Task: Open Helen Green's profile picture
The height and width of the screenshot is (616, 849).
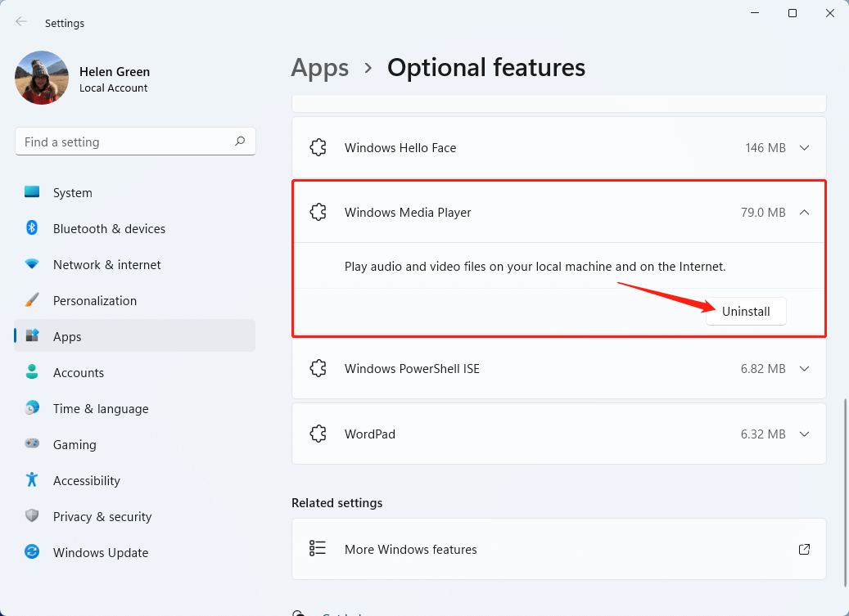Action: 42,78
